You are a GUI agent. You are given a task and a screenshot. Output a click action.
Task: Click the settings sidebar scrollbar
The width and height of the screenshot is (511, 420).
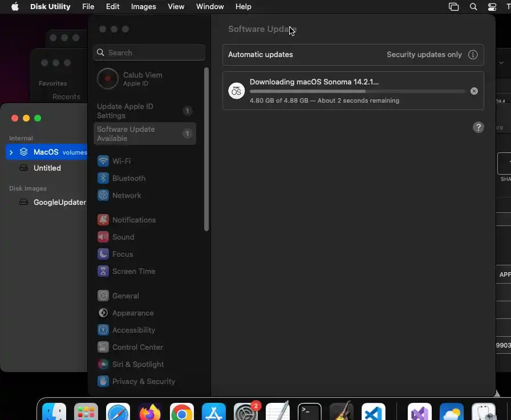[206, 150]
